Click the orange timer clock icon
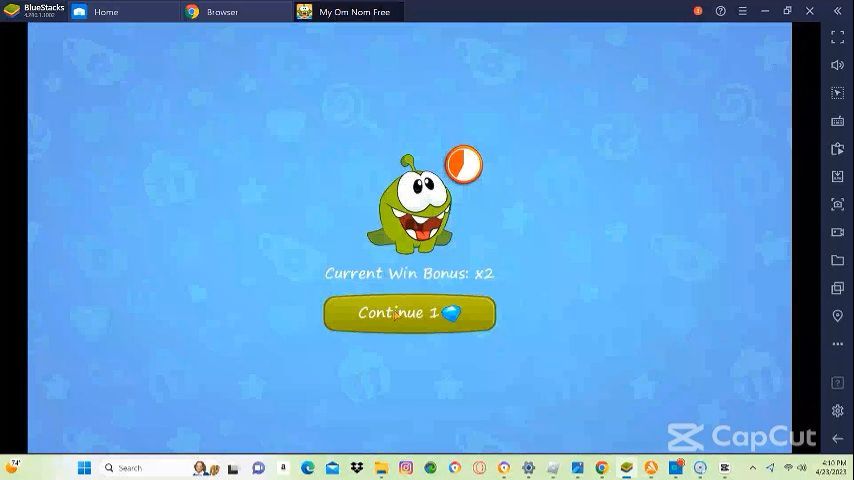 coord(463,164)
